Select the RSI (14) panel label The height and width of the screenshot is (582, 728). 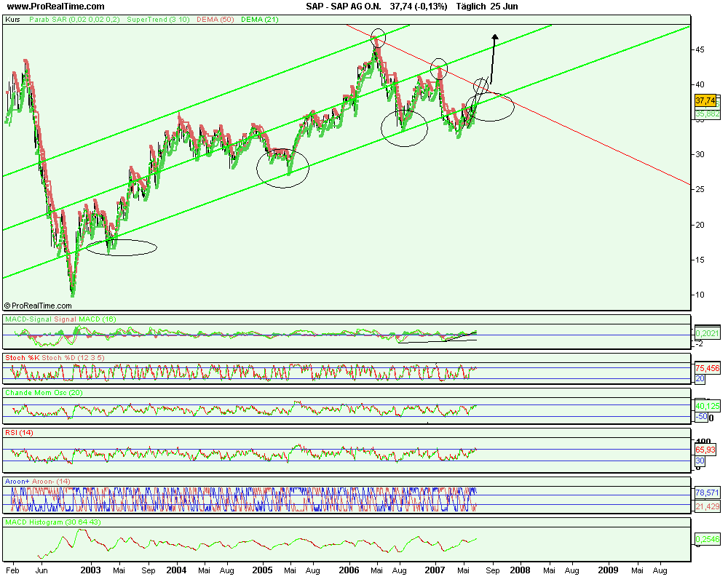[x=19, y=433]
